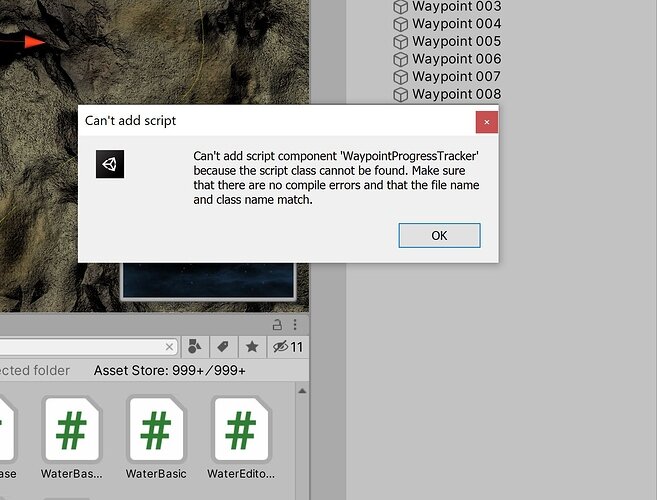657x500 pixels.
Task: Click OK in the Can't add script dialog
Action: click(x=439, y=235)
